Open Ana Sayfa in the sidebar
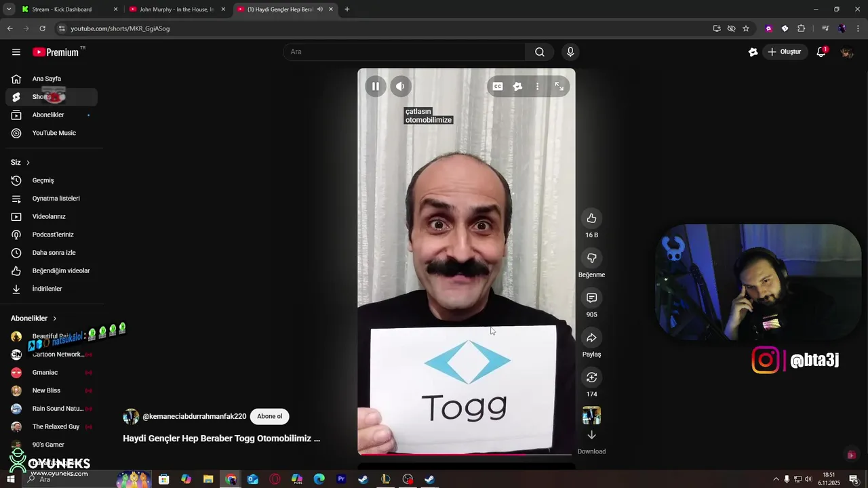This screenshot has height=488, width=868. [x=52, y=79]
